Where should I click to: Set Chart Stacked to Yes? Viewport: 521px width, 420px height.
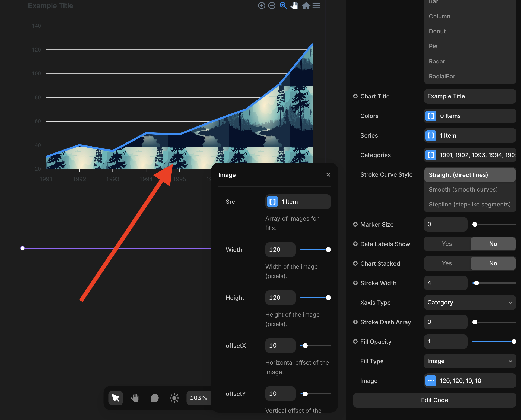(447, 263)
